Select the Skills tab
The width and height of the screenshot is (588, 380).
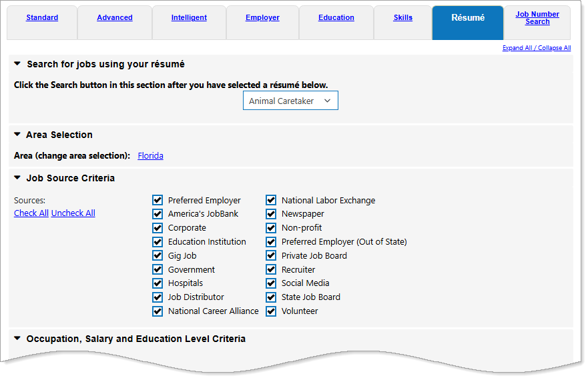(x=402, y=18)
